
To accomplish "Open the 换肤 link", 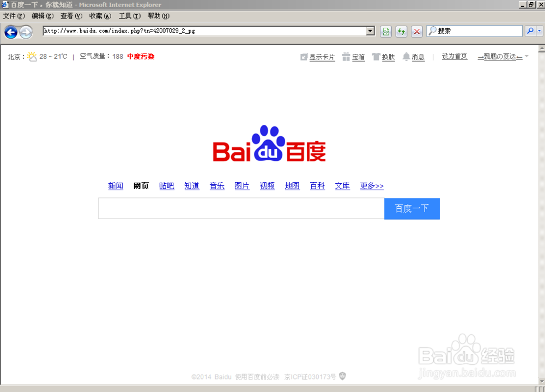I will (388, 57).
